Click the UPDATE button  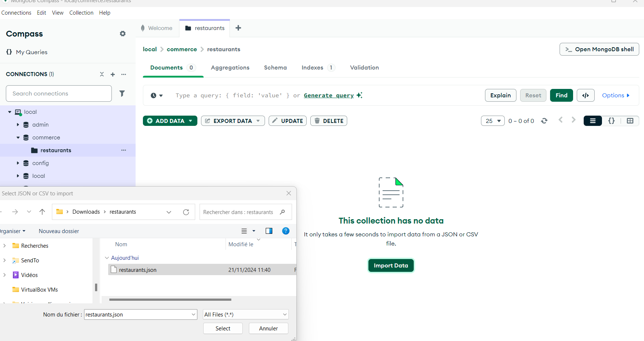point(287,121)
